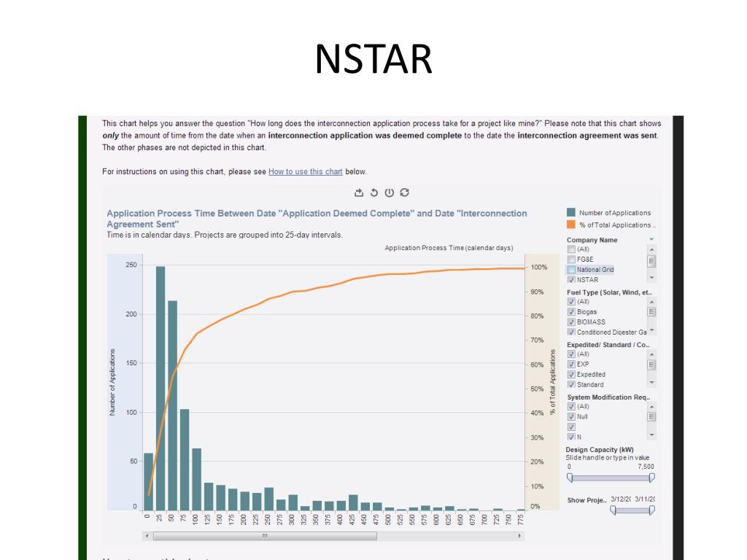Screen dimensions: 747x560
Task: Click the '50%' right axis label
Action: click(537, 389)
